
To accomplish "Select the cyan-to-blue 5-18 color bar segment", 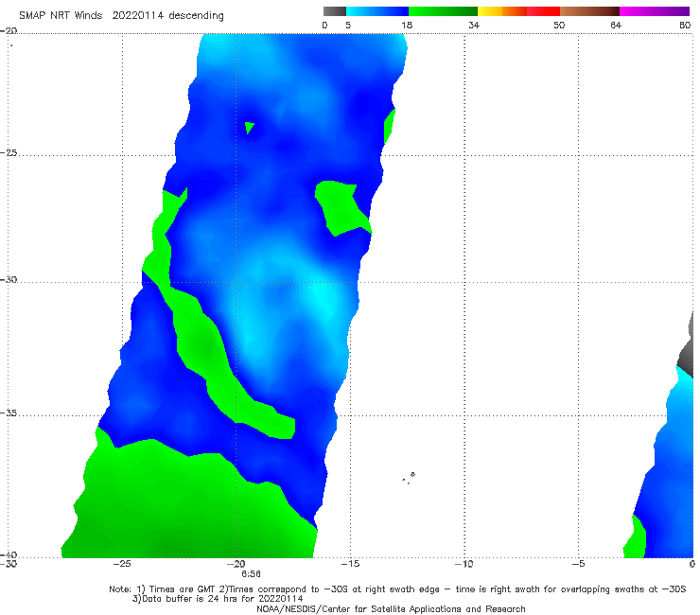I will (377, 11).
